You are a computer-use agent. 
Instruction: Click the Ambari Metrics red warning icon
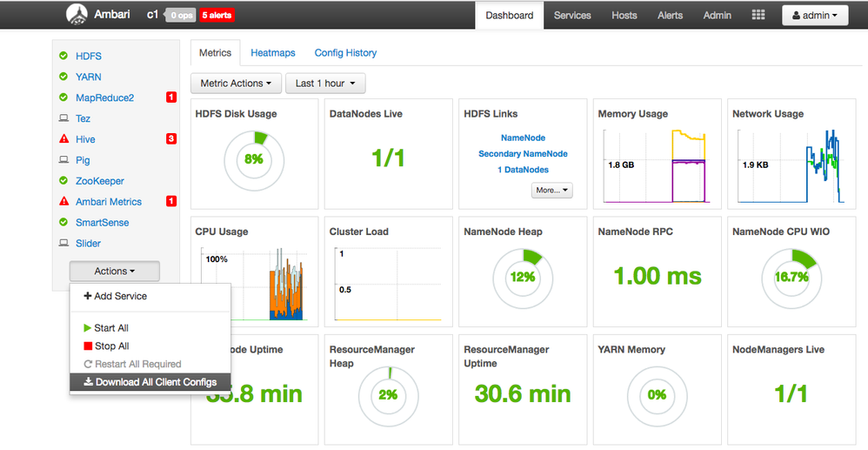click(x=63, y=201)
